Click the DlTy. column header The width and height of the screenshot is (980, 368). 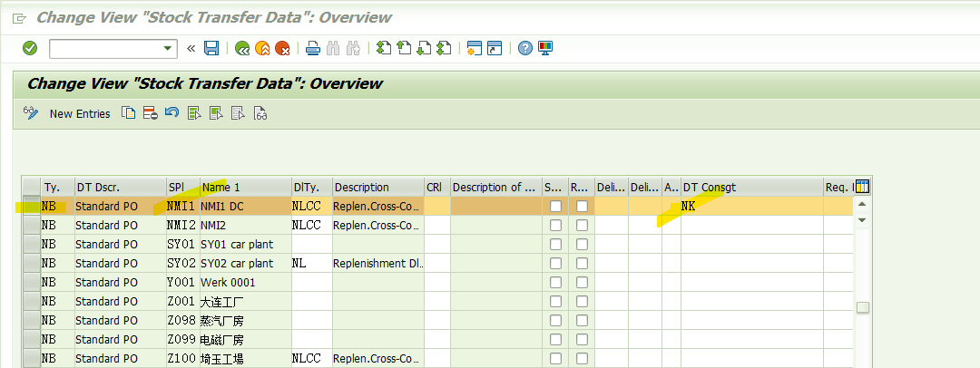coord(311,187)
